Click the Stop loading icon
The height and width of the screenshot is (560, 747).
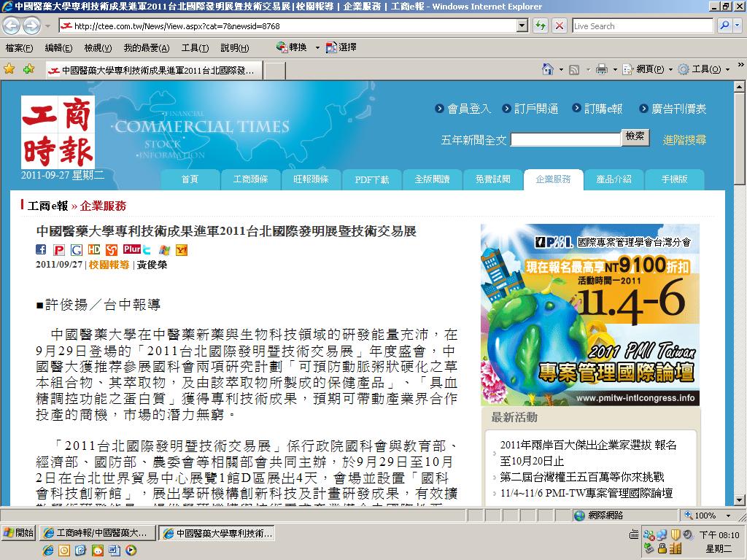coord(560,26)
